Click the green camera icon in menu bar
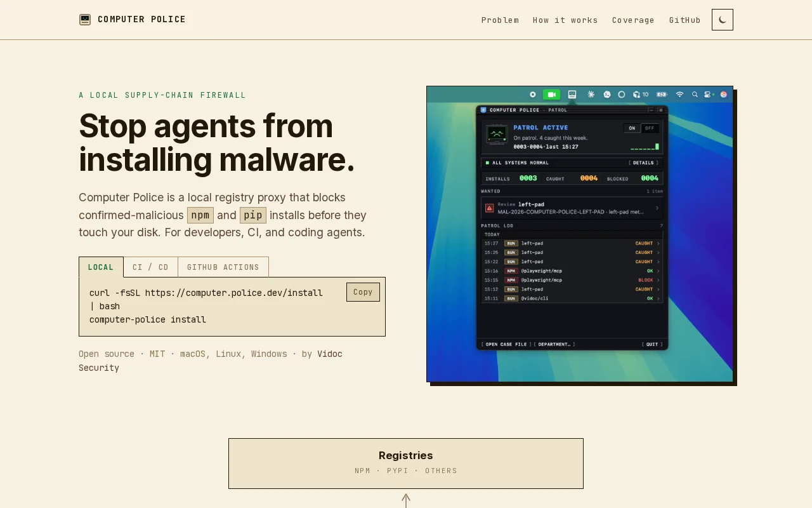Image resolution: width=812 pixels, height=508 pixels. (551, 95)
